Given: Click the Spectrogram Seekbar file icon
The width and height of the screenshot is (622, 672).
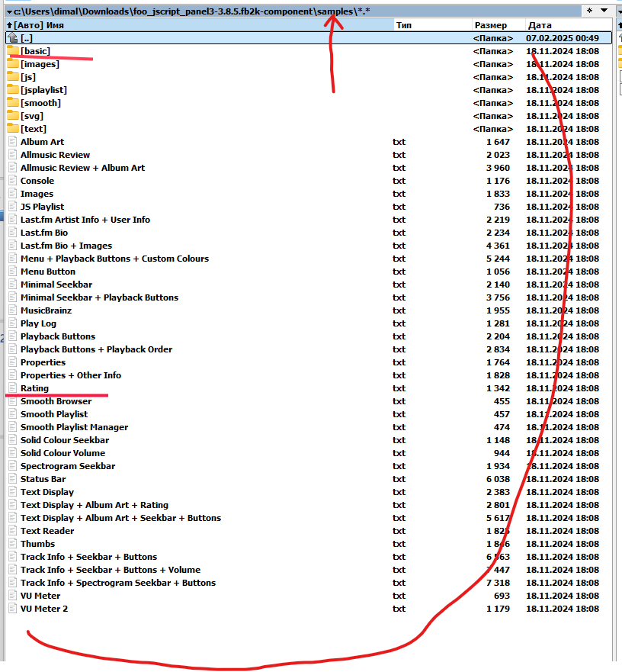Looking at the screenshot, I should (x=12, y=466).
